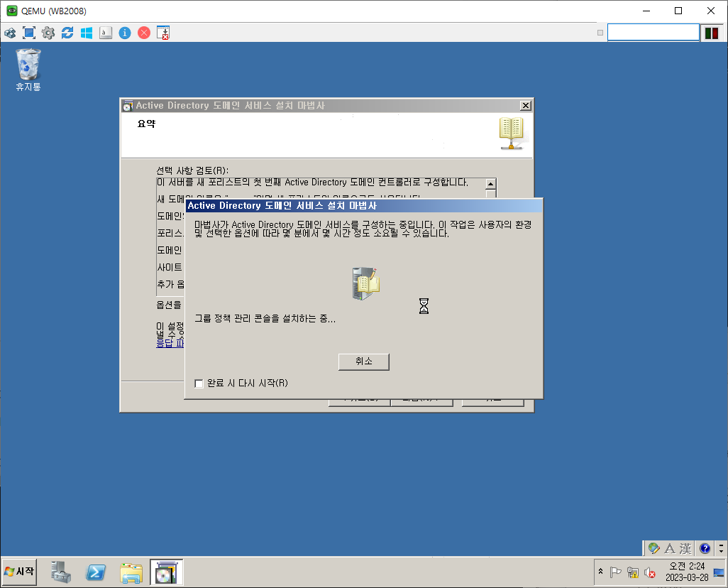Viewport: 728px width, 588px height.
Task: Open Action Center flag tray icon
Action: pos(616,572)
